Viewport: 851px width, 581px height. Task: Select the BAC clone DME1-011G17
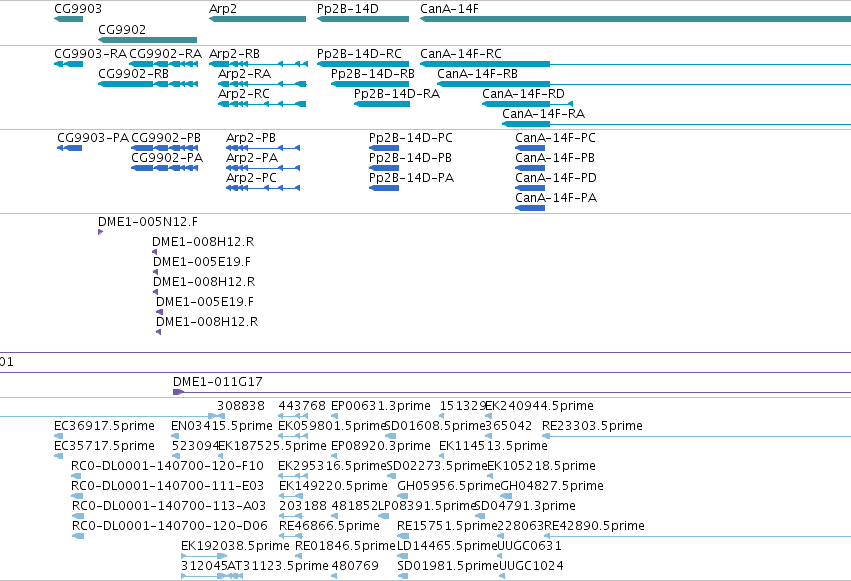[x=512, y=392]
